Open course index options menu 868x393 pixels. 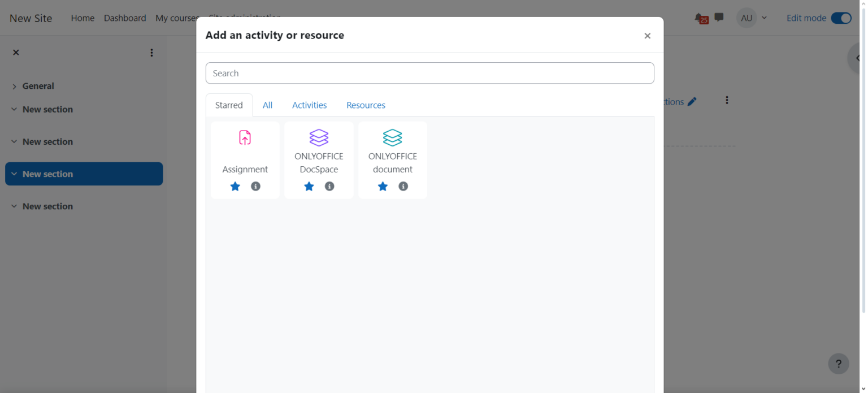point(151,53)
